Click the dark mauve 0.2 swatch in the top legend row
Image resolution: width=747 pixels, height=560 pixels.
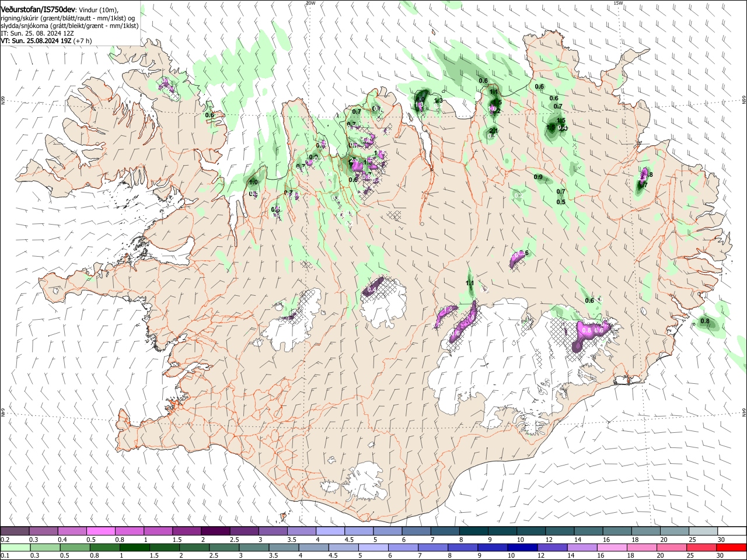tap(15, 531)
